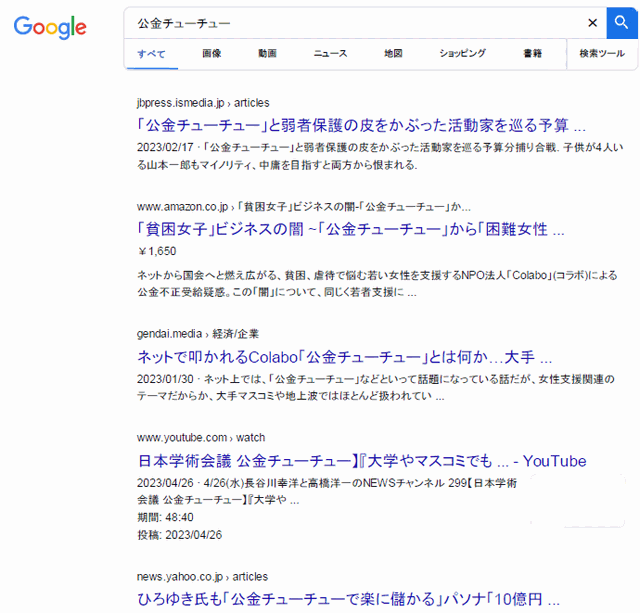The width and height of the screenshot is (640, 613).
Task: Open the YouTube result 日本学術会議 公金チューチュー
Action: click(x=362, y=461)
